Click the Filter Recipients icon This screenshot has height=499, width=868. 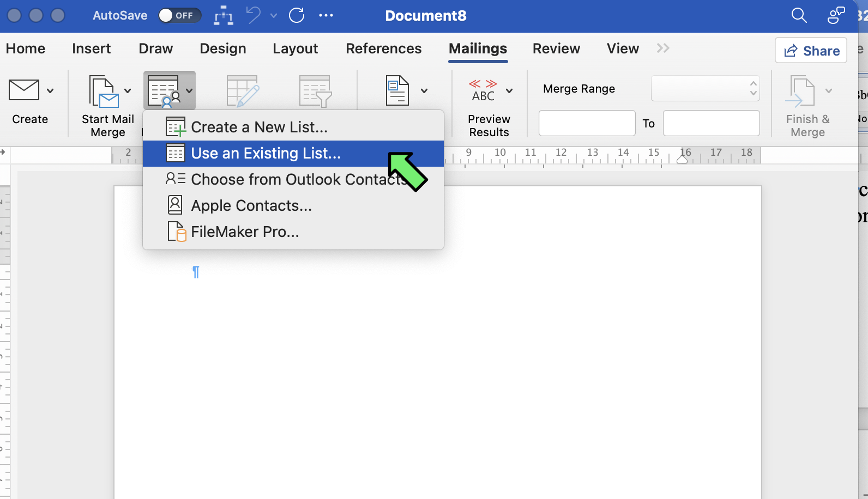click(x=315, y=91)
